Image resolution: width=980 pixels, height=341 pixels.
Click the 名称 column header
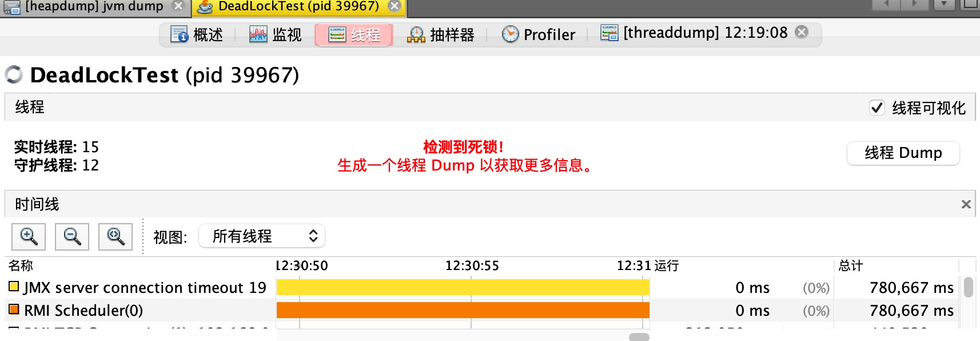(21, 265)
